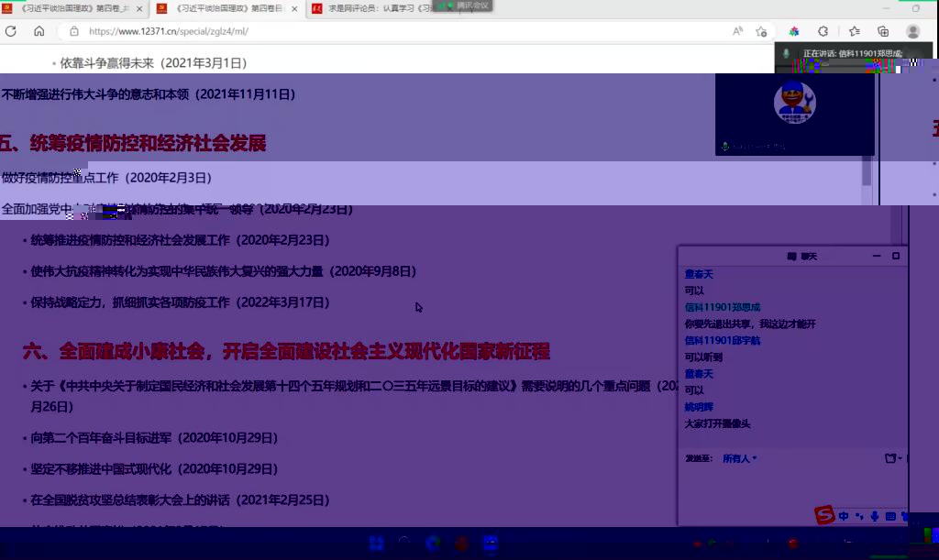939x560 pixels.
Task: Open the read aloud icon in address bar
Action: click(738, 31)
